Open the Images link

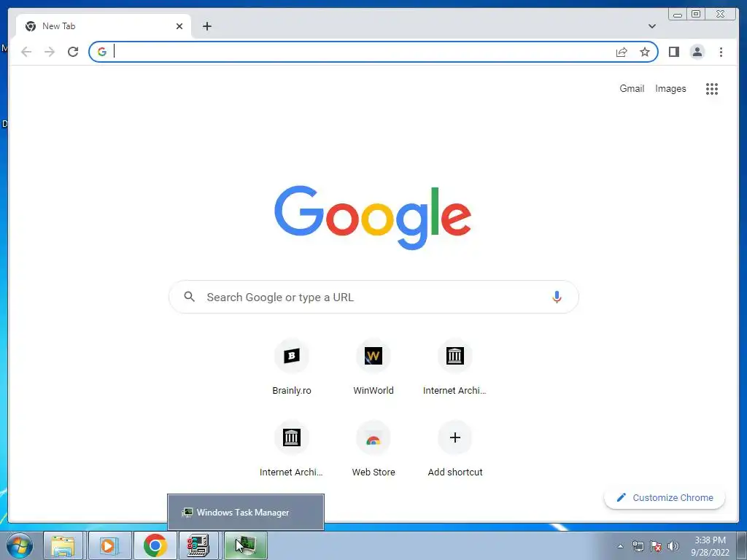coord(670,88)
